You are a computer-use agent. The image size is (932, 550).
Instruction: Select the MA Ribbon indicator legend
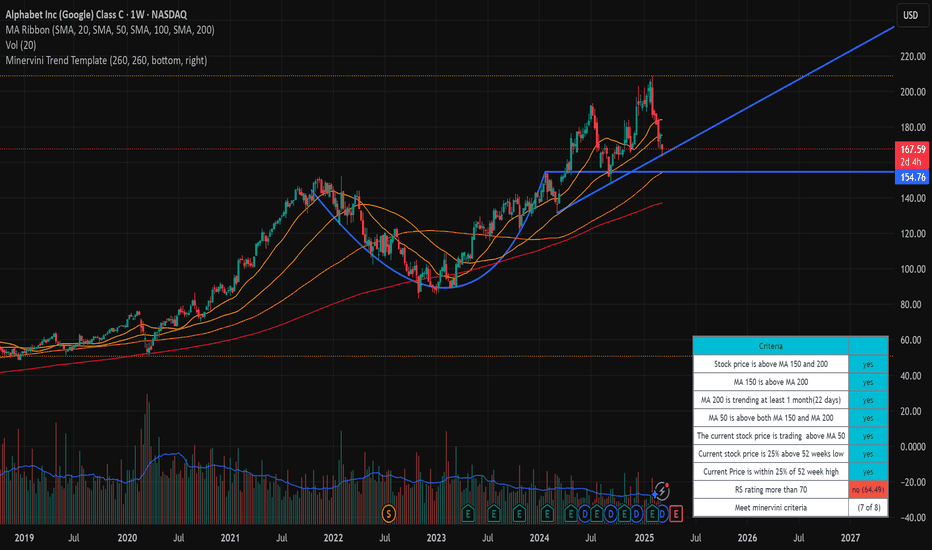[110, 30]
